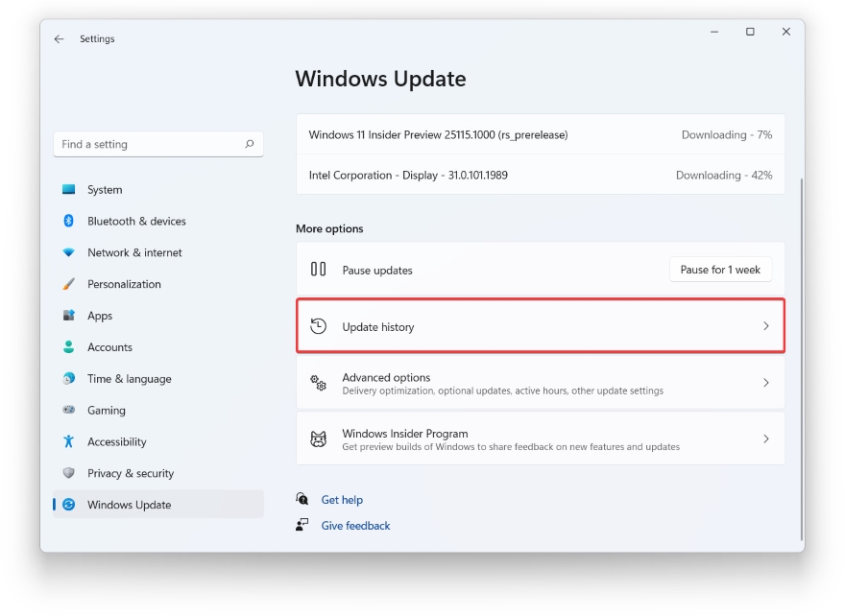This screenshot has width=845, height=616.
Task: Click the Get help link
Action: click(342, 500)
